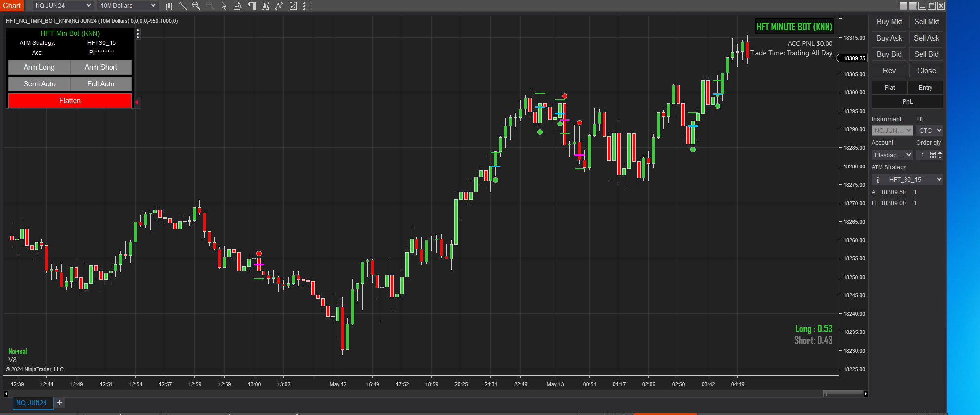980x415 pixels.
Task: Click Buy Mkt button
Action: click(x=889, y=22)
